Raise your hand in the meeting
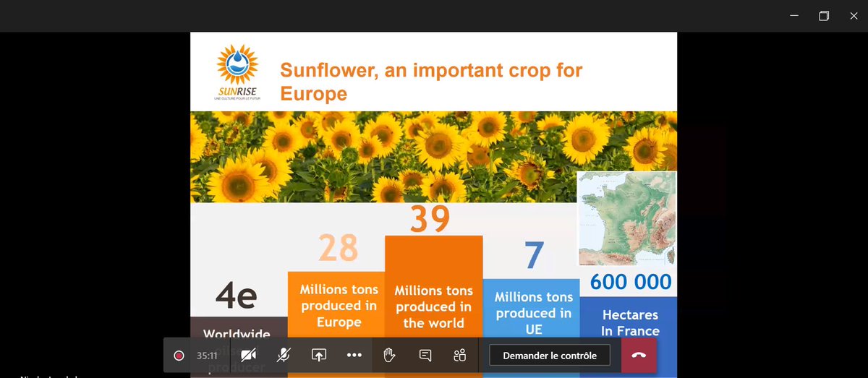This screenshot has width=868, height=378. point(389,355)
